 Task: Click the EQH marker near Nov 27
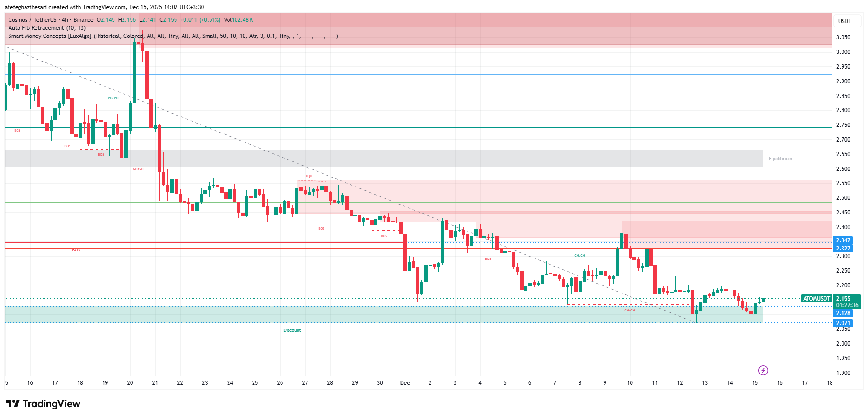click(x=309, y=176)
